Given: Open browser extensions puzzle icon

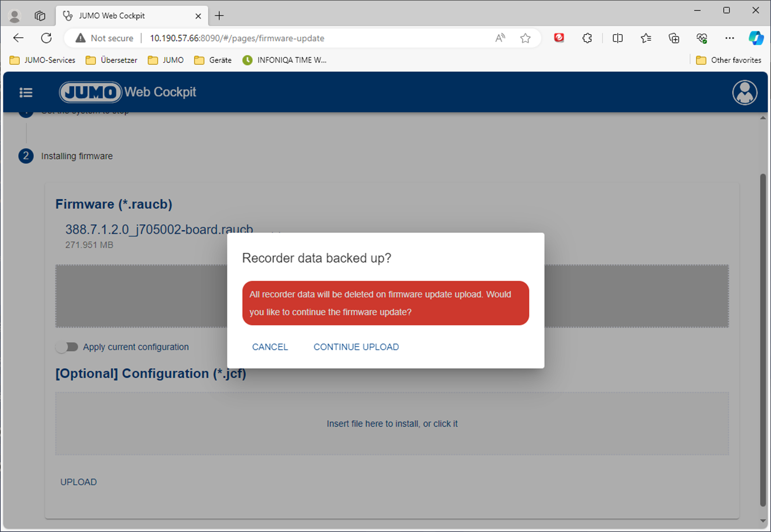Looking at the screenshot, I should [x=587, y=38].
